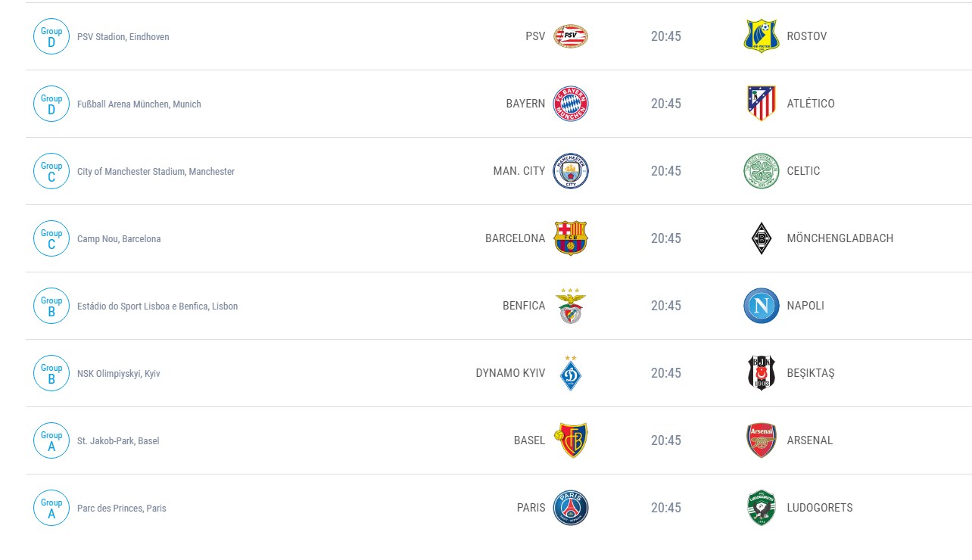This screenshot has height=560, width=972.
Task: Click the PSV Eindhoven club crest
Action: tap(571, 36)
